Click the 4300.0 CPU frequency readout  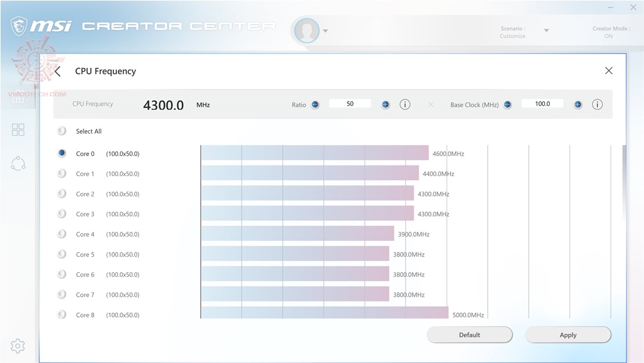163,105
